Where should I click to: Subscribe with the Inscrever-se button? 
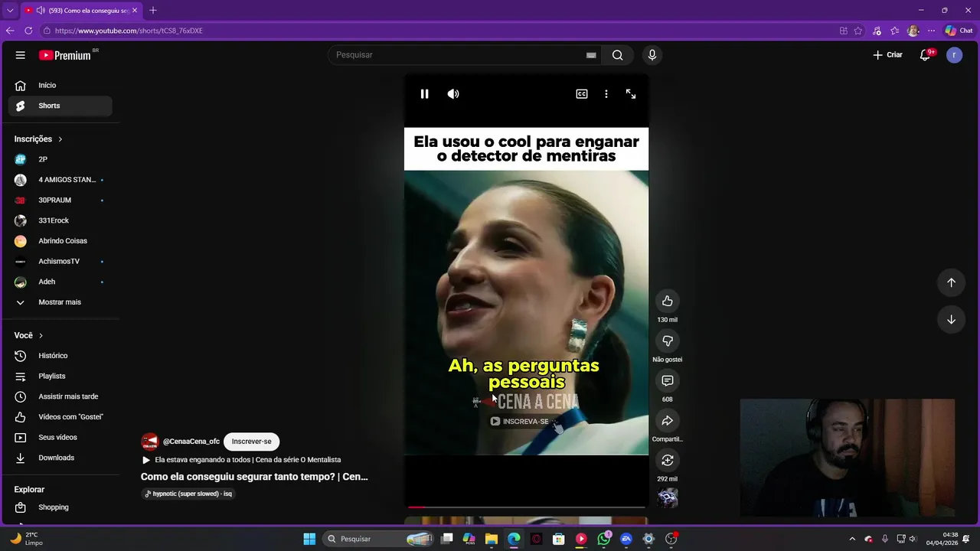tap(252, 442)
